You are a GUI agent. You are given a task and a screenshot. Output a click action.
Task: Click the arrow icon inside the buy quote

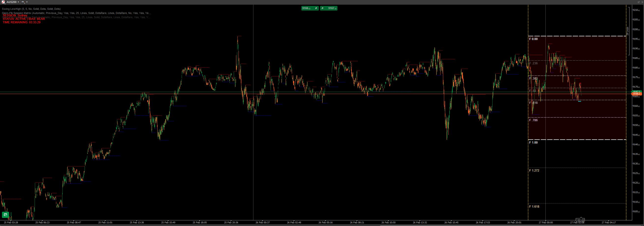(x=323, y=8)
